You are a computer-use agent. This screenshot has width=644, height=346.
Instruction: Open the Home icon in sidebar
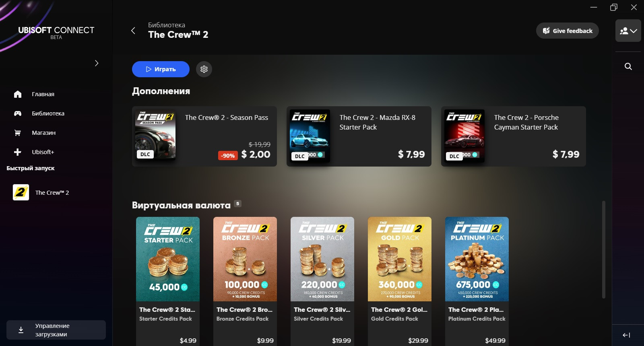coord(18,94)
